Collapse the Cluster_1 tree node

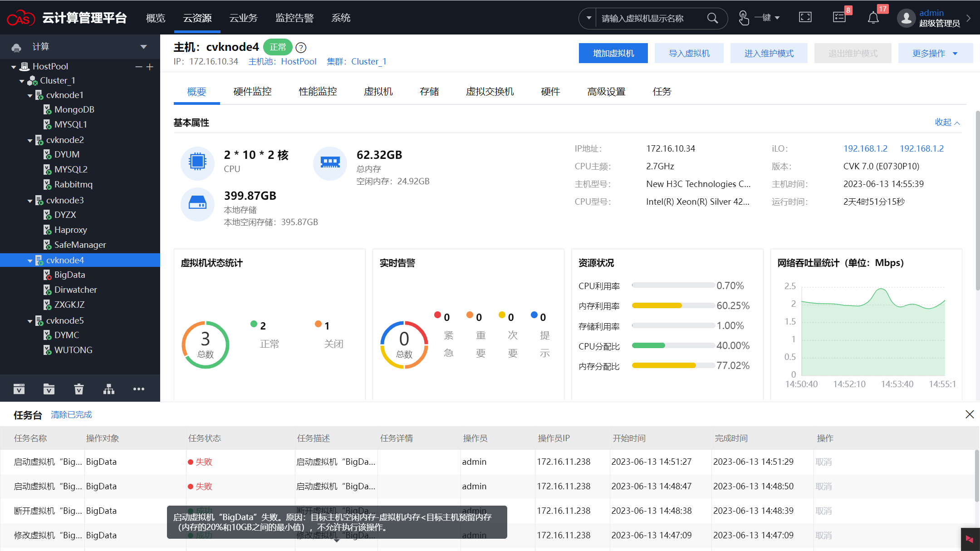(x=22, y=81)
